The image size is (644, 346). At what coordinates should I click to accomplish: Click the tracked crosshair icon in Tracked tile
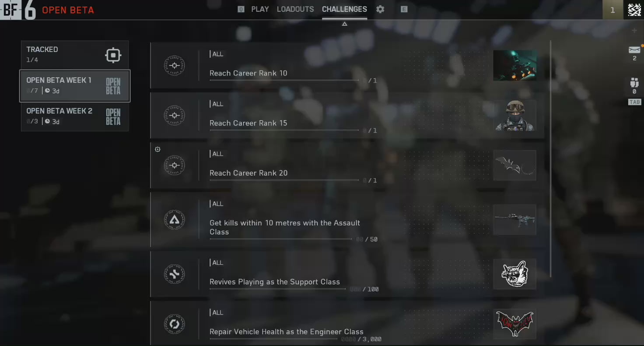coord(113,55)
